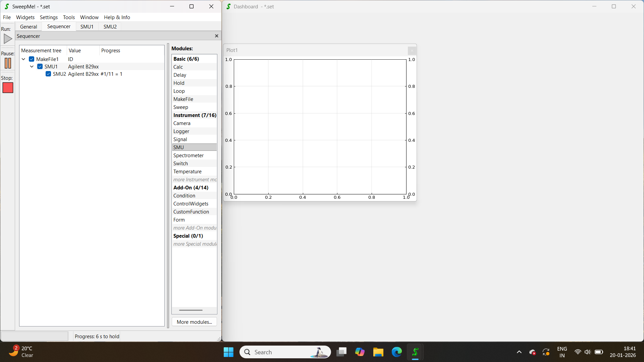Open Microsoft Edge from taskbar
The image size is (644, 362).
click(396, 352)
